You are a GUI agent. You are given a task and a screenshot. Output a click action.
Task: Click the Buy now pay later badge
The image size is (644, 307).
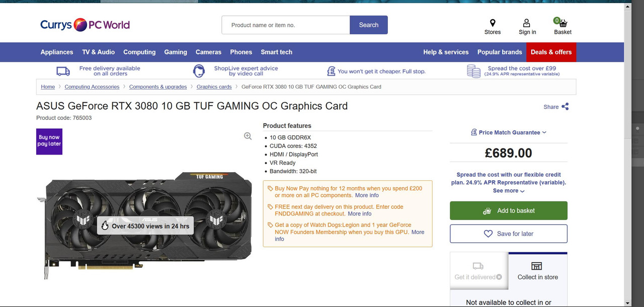tap(49, 141)
